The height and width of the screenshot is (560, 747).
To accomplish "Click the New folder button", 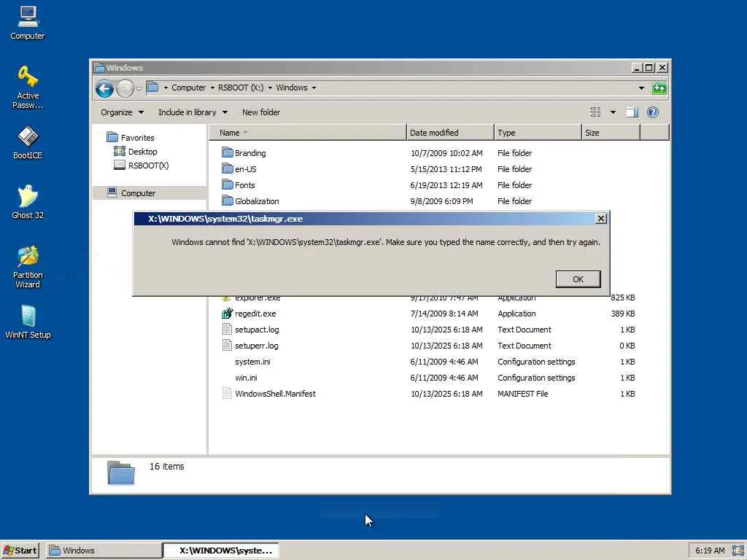I will point(260,112).
